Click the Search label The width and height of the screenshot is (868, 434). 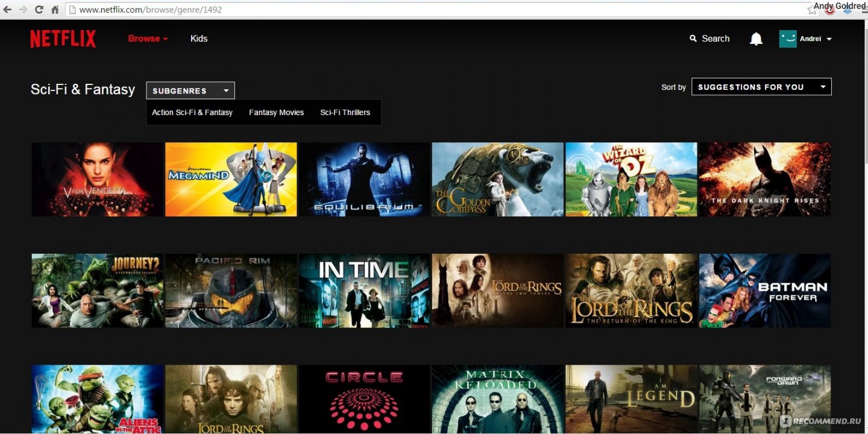pos(715,39)
